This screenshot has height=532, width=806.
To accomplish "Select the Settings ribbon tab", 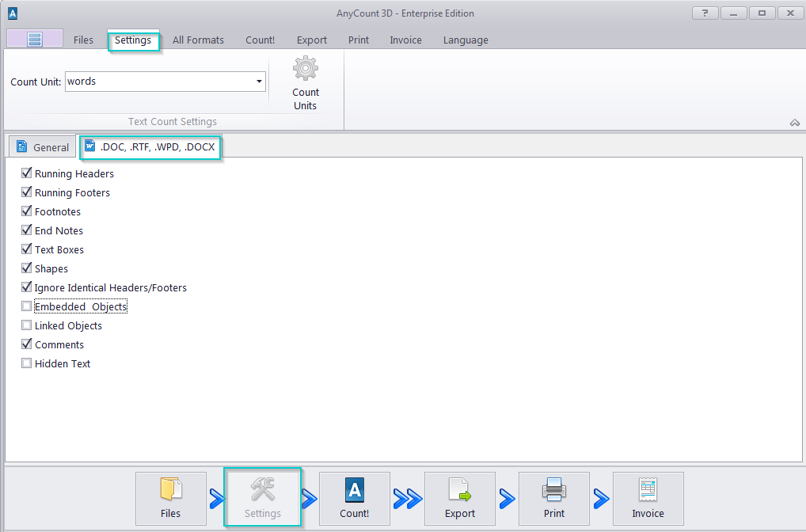I will coord(133,40).
